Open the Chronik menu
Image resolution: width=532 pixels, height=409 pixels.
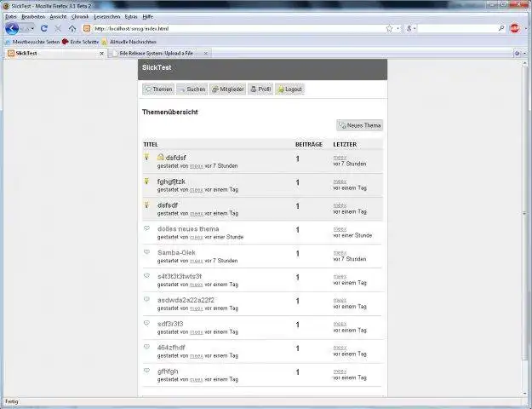point(80,17)
